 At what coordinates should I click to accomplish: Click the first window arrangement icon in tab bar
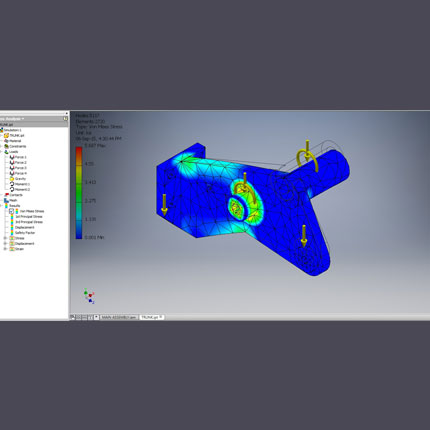point(73,317)
